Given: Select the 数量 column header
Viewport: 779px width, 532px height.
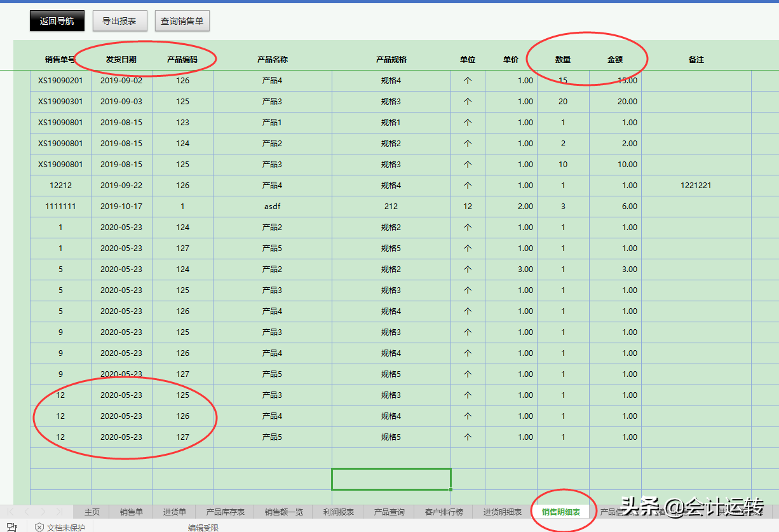Looking at the screenshot, I should (563, 60).
